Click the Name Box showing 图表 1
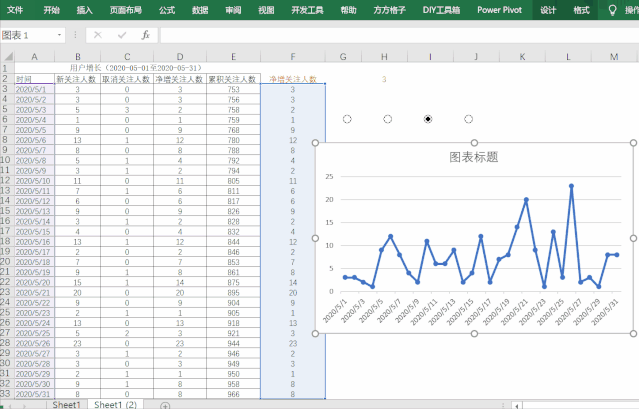Screen dimensions: 639x409 click(28, 35)
